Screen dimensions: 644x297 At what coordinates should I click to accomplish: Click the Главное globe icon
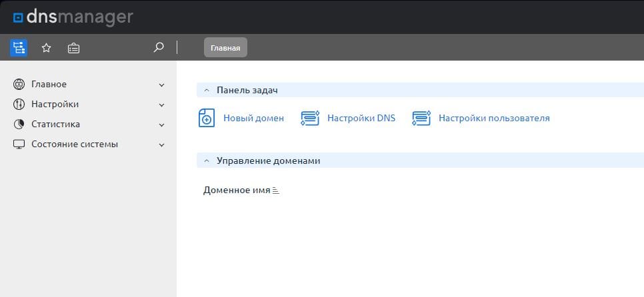point(19,84)
